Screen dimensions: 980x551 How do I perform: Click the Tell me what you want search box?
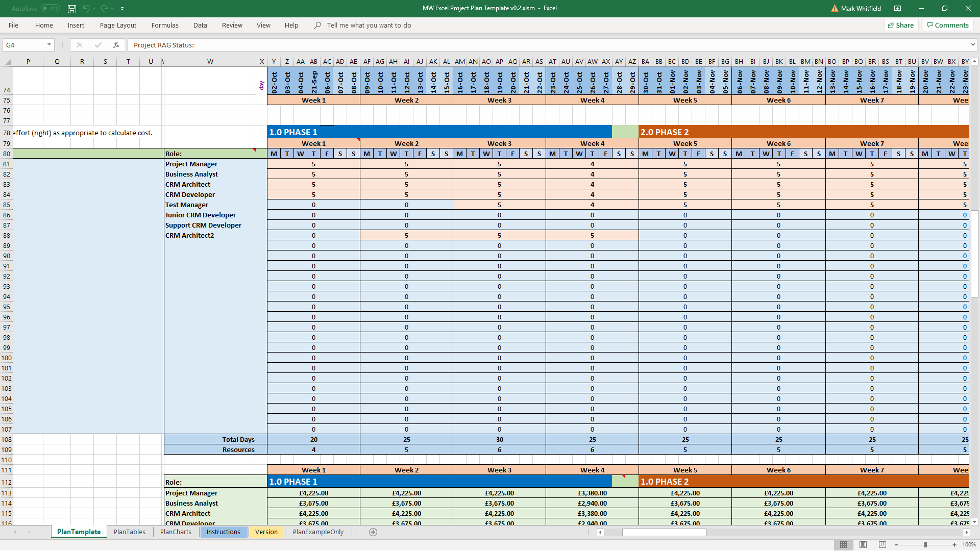[369, 26]
